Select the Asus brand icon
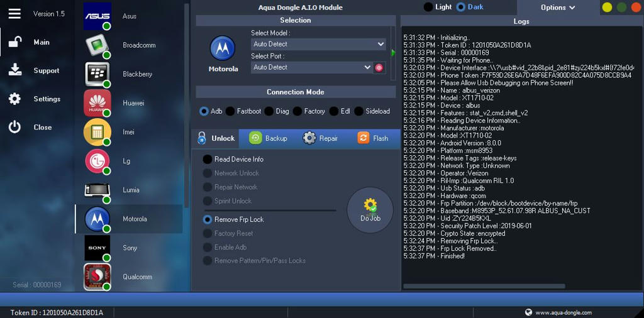Image resolution: width=644 pixels, height=318 pixels. tap(97, 16)
